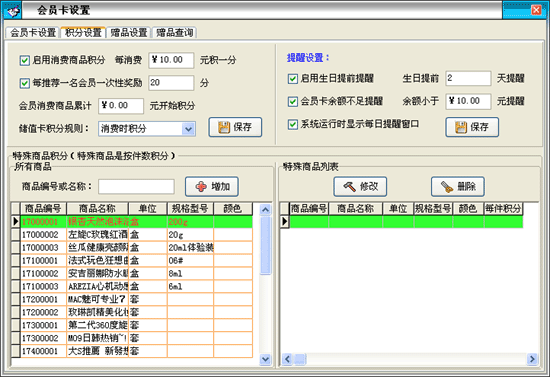Toggle 启用消费商品积分 checkbox

pyautogui.click(x=25, y=60)
